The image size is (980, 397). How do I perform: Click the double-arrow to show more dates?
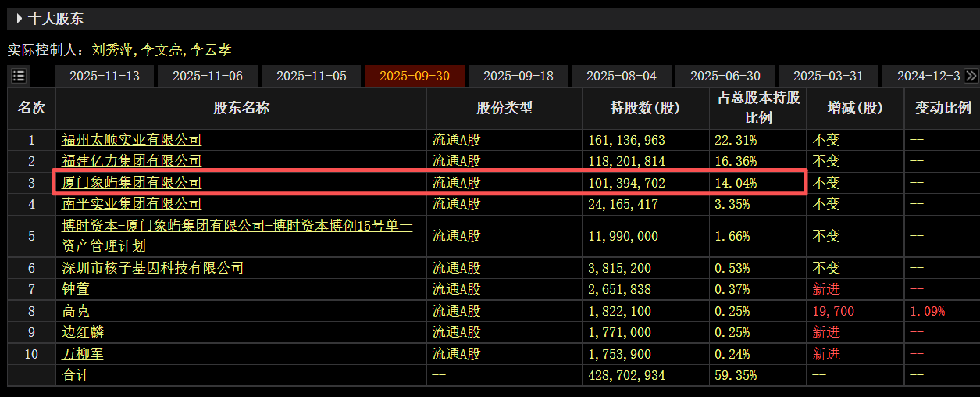click(x=971, y=76)
